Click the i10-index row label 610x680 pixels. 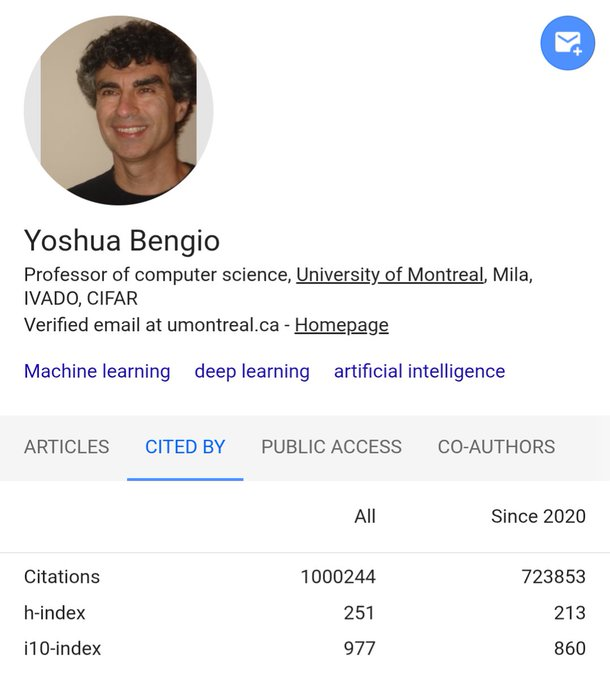(63, 648)
